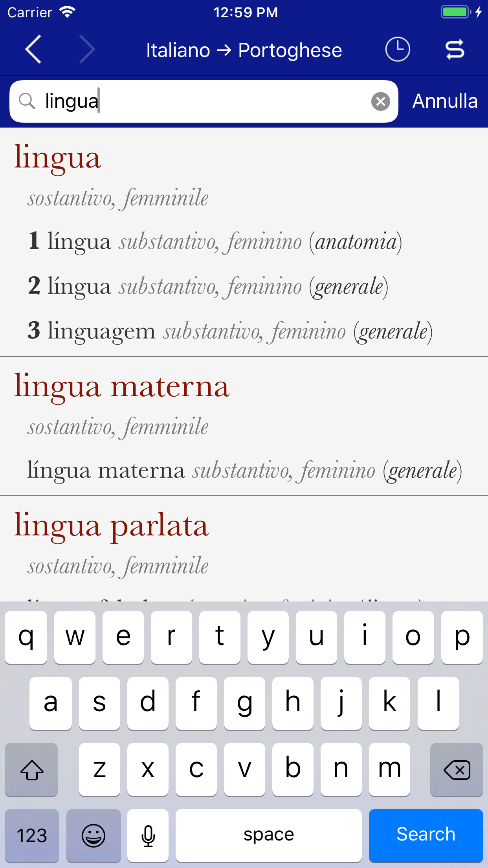The image size is (488, 868).
Task: Tap Annulla to cancel search
Action: point(445,101)
